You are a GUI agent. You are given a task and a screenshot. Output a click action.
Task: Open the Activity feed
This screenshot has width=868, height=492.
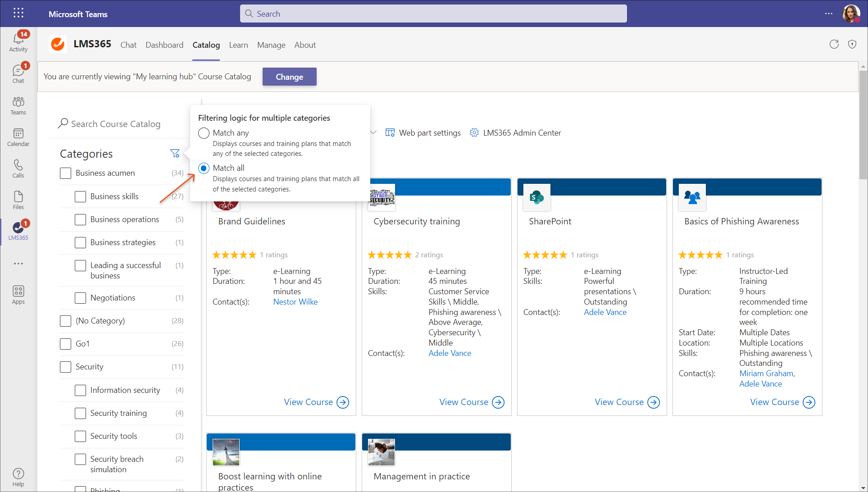18,42
